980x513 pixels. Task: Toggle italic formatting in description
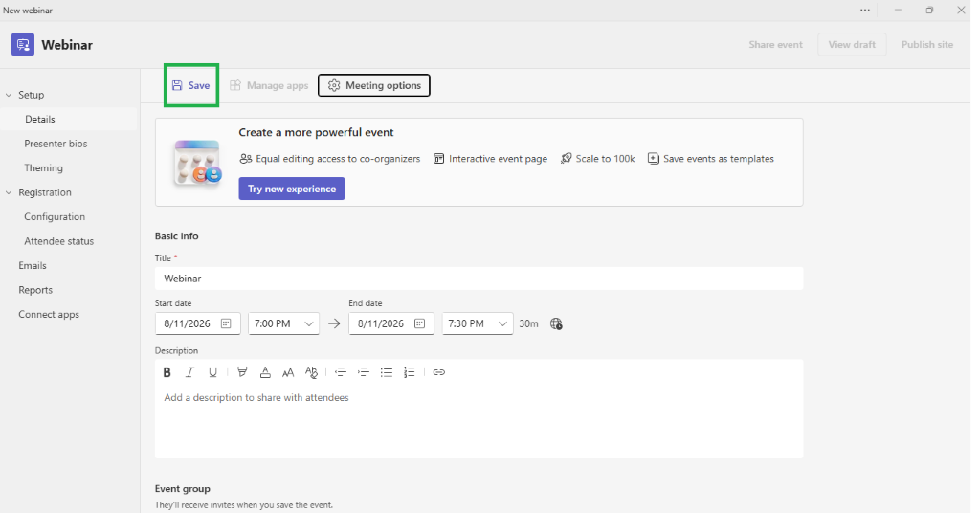tap(189, 372)
